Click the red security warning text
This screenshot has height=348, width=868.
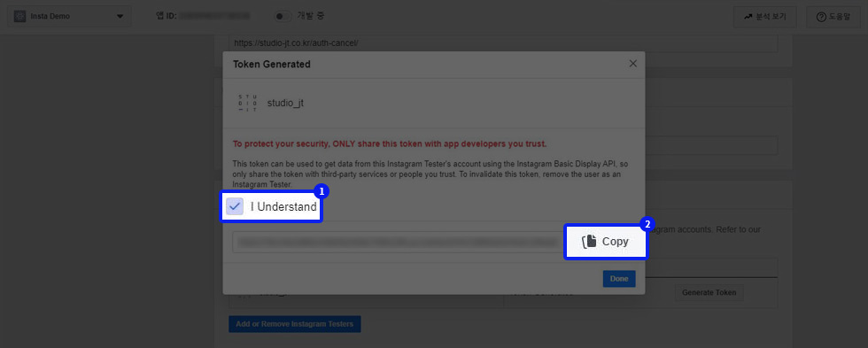pos(390,143)
